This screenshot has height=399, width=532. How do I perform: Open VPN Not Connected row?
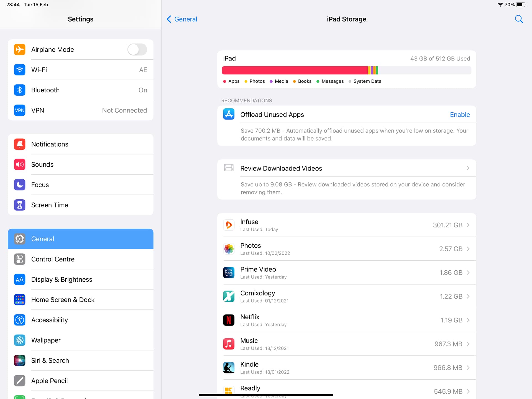pyautogui.click(x=80, y=110)
